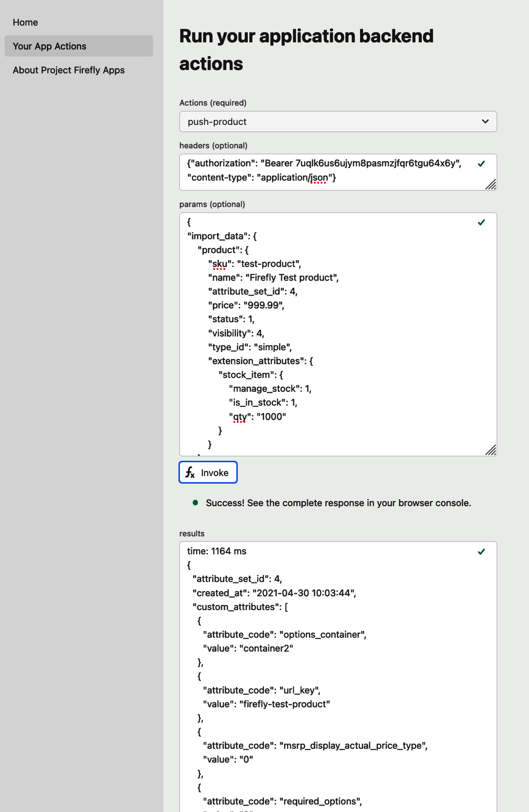Go to Home in the sidebar

pyautogui.click(x=25, y=22)
